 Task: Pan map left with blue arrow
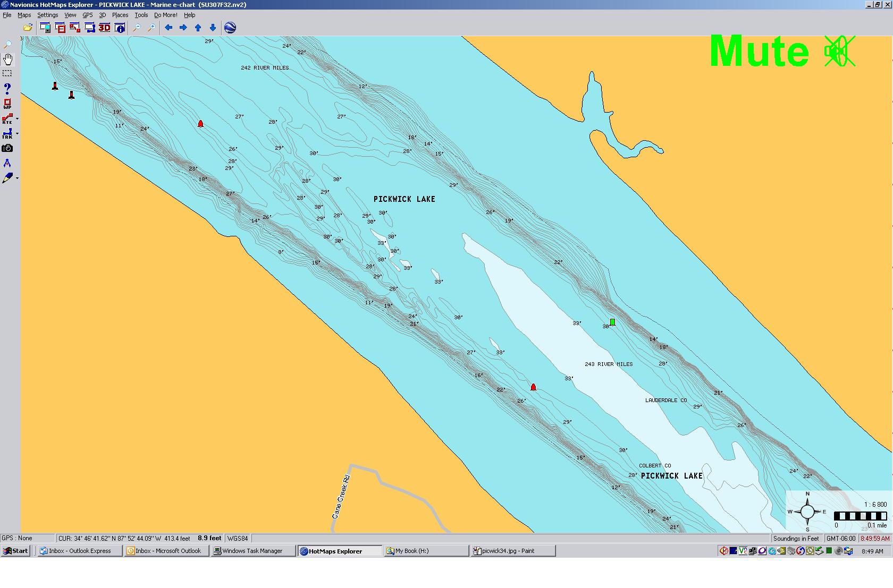coord(169,28)
